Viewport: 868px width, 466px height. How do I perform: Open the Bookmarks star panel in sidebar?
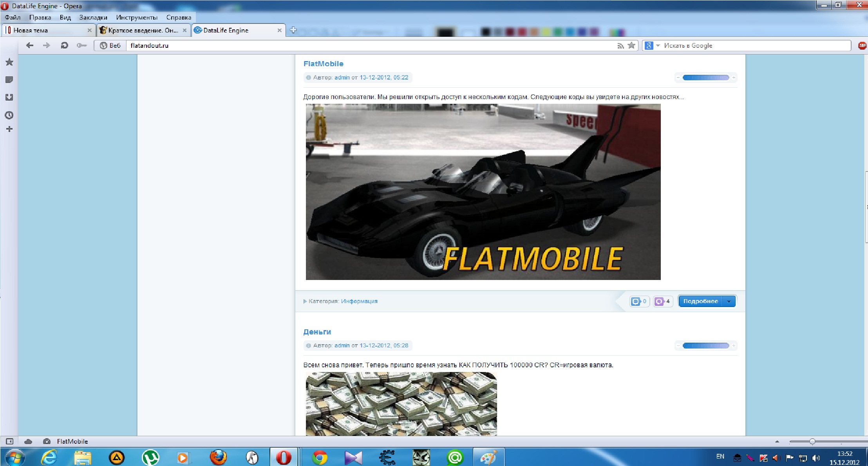9,62
